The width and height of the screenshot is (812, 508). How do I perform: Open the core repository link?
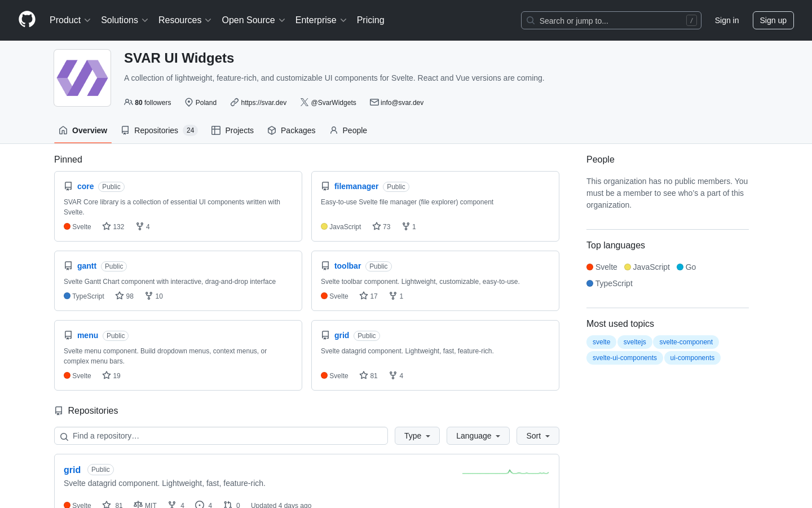(86, 186)
